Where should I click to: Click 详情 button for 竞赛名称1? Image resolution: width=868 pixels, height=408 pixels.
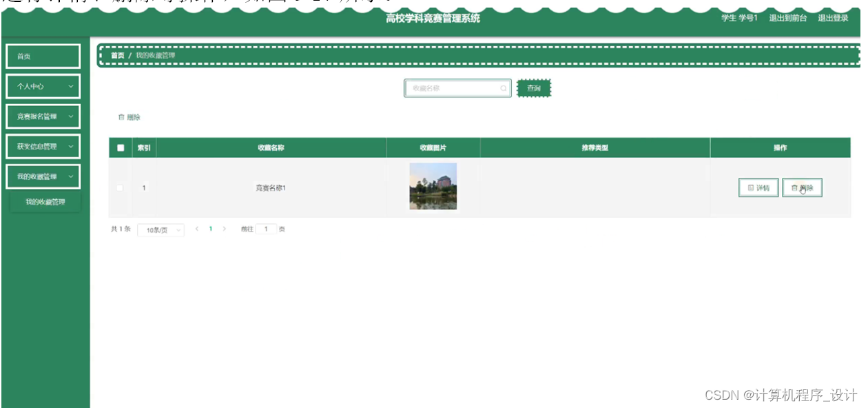pos(758,187)
